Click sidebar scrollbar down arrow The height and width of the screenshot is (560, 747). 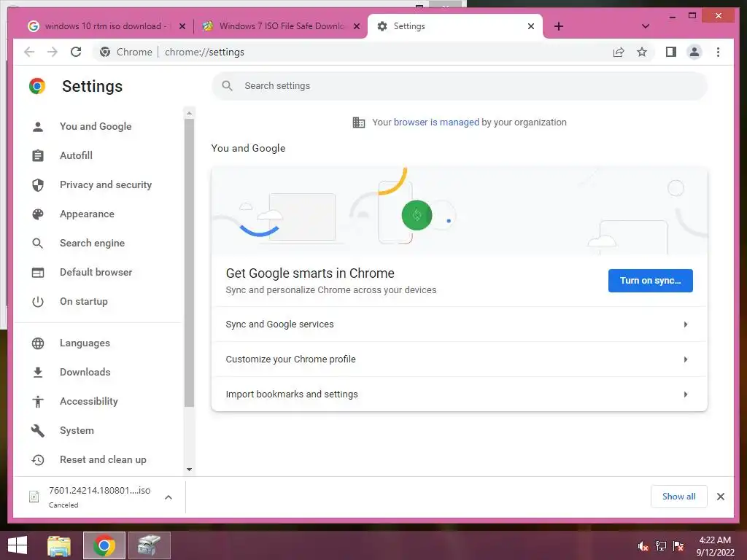coord(189,470)
